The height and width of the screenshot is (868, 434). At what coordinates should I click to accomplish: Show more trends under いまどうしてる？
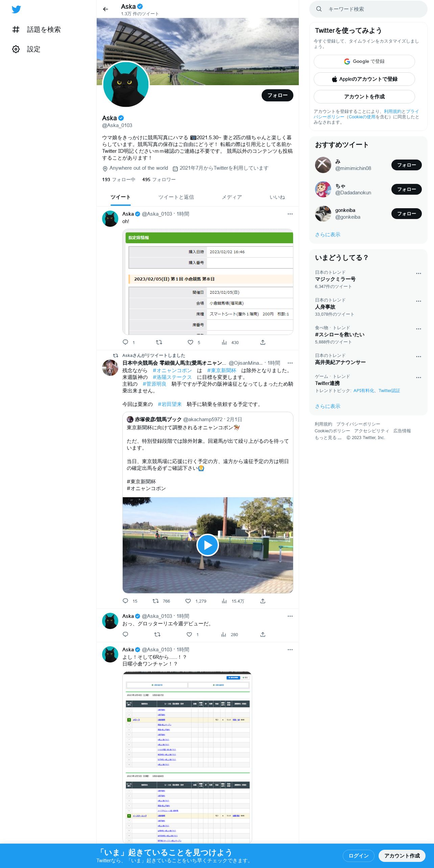328,406
